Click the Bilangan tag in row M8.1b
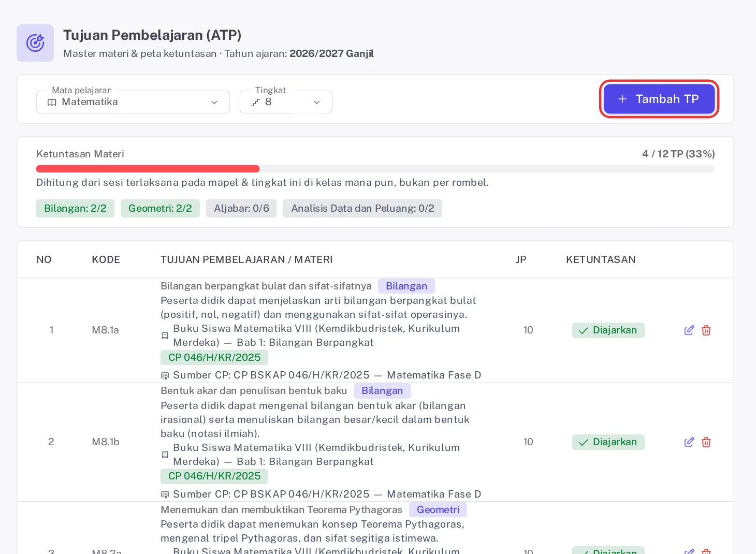Image resolution: width=756 pixels, height=554 pixels. pyautogui.click(x=382, y=390)
